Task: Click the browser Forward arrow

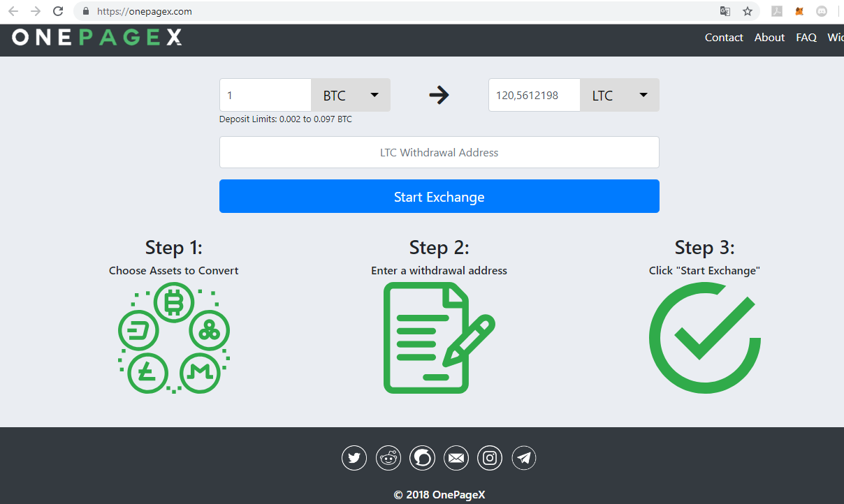Action: [x=36, y=11]
